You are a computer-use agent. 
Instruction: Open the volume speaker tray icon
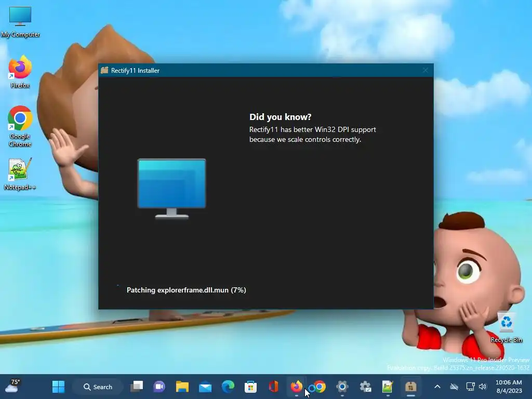(x=483, y=387)
